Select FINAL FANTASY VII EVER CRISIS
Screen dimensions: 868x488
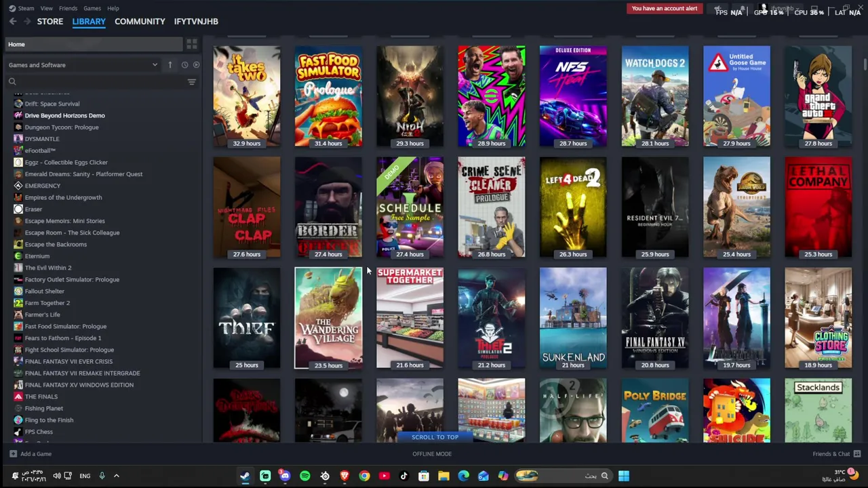pyautogui.click(x=68, y=361)
